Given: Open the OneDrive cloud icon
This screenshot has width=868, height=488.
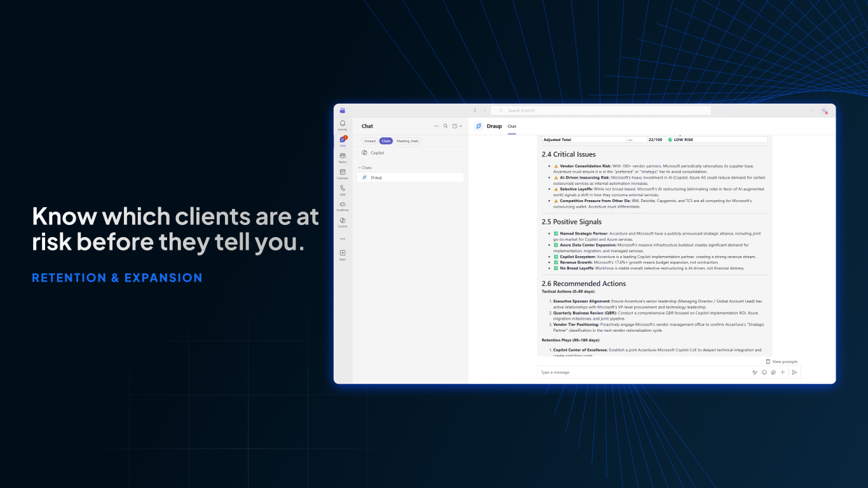Looking at the screenshot, I should tap(342, 205).
